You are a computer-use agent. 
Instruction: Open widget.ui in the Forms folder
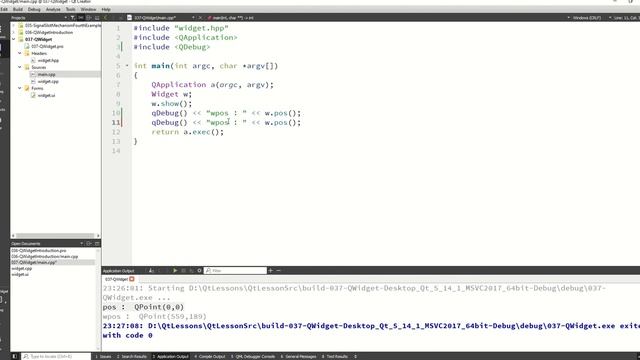coord(47,95)
